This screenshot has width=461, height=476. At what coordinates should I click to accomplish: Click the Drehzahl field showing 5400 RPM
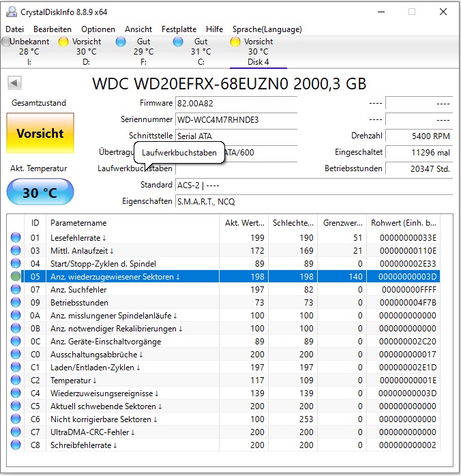tap(419, 136)
